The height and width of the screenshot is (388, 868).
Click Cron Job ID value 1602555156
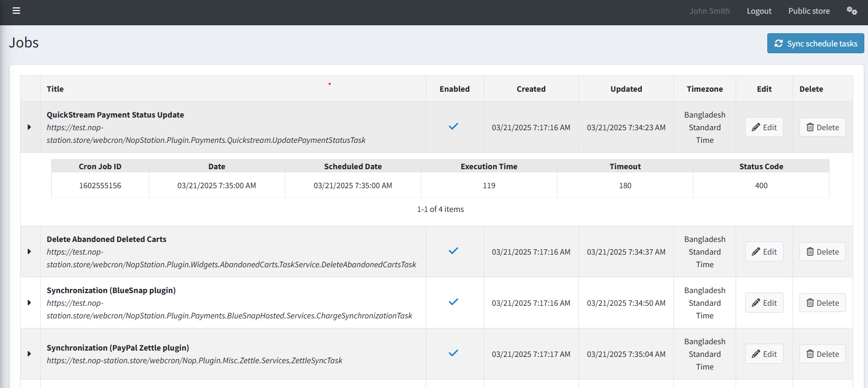(100, 186)
